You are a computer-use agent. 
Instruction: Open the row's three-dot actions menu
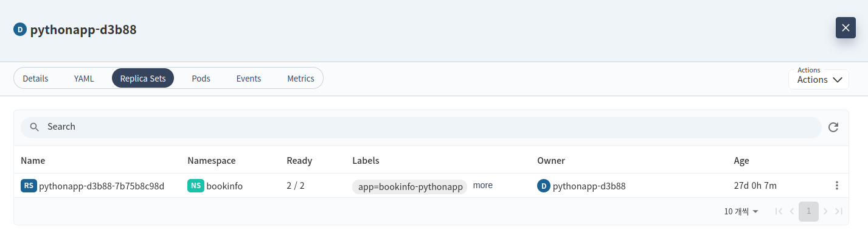pyautogui.click(x=837, y=186)
